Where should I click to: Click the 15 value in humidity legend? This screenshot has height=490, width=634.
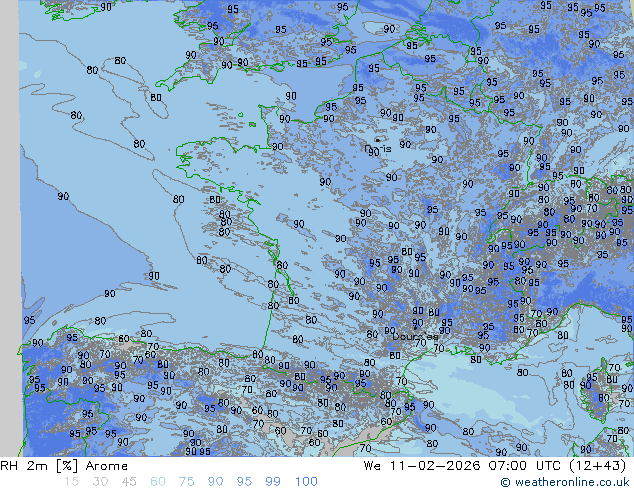[x=71, y=482]
